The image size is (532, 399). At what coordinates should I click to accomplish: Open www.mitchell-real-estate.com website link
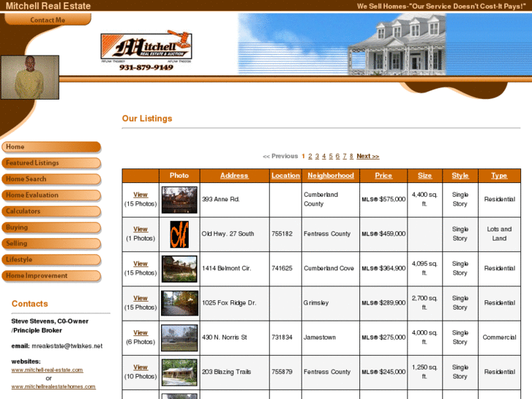pos(47,370)
